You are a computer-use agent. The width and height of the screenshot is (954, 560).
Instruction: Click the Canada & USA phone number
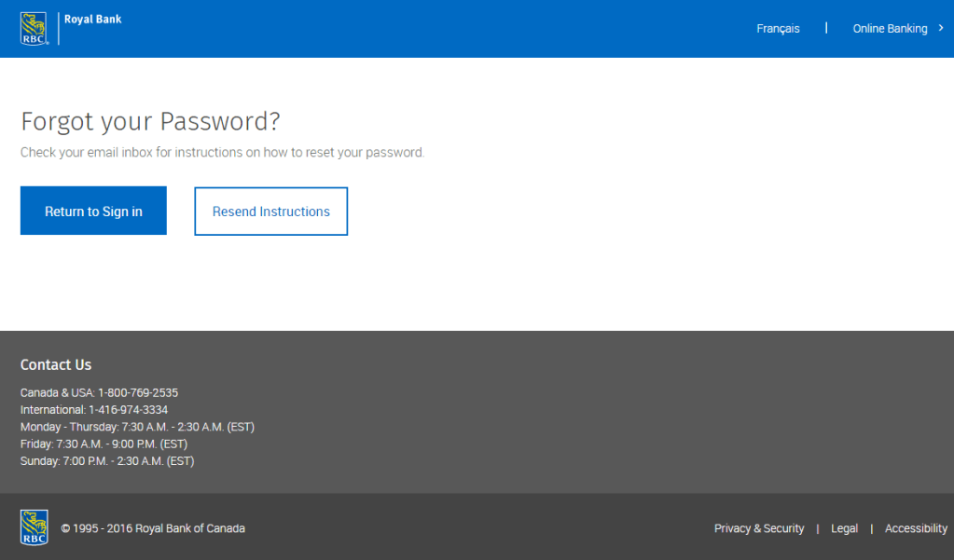click(x=138, y=393)
